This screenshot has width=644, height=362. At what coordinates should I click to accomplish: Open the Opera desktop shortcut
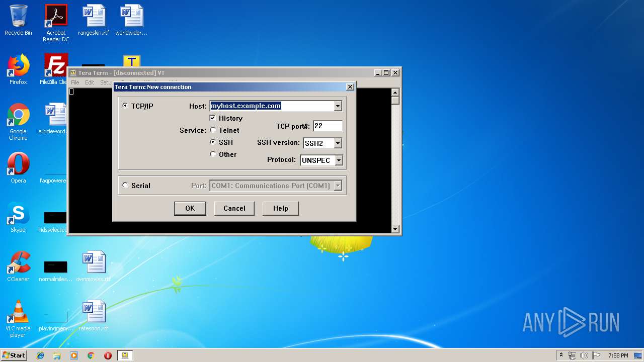18,168
